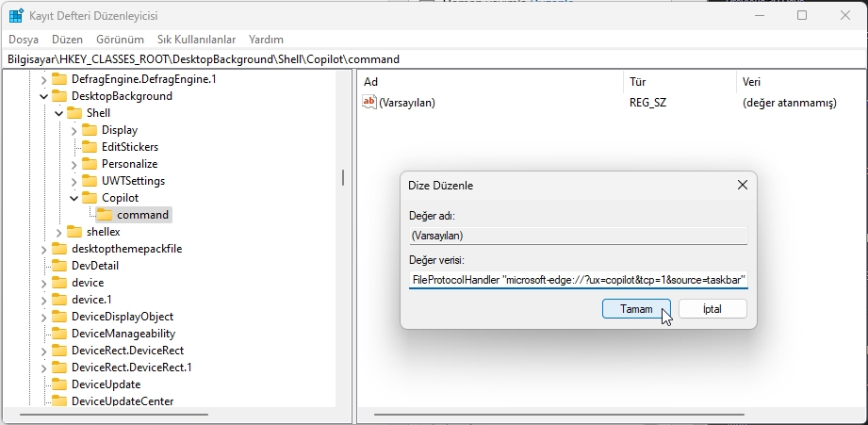This screenshot has height=425, width=868.
Task: Close the Dize Düzenle dialog with X
Action: tap(742, 186)
